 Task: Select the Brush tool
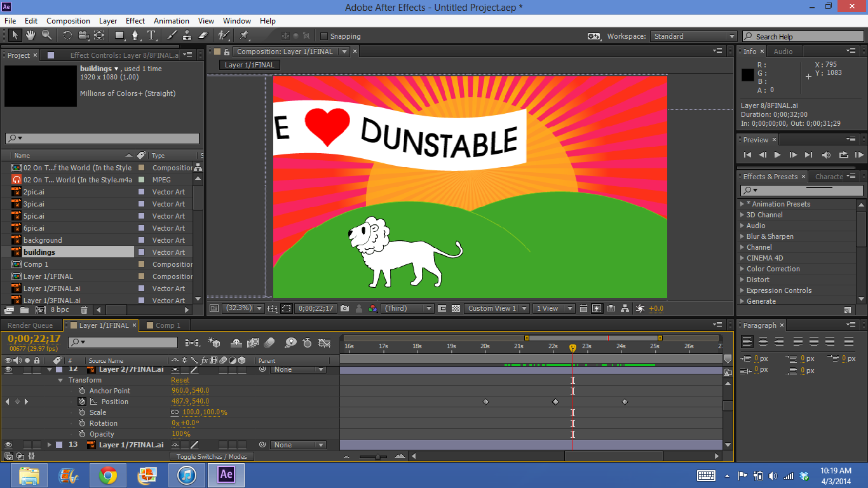click(172, 36)
